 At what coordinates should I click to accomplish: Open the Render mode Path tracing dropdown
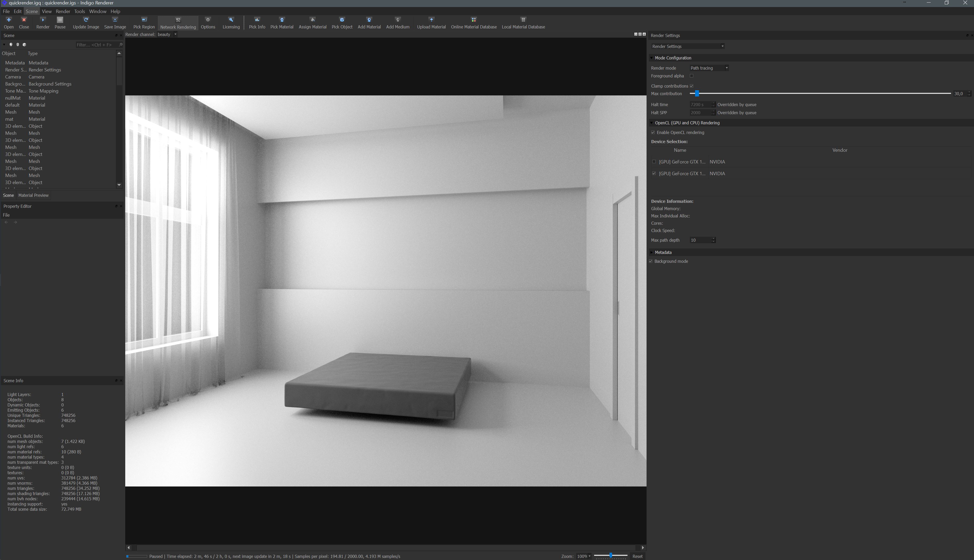(x=709, y=68)
